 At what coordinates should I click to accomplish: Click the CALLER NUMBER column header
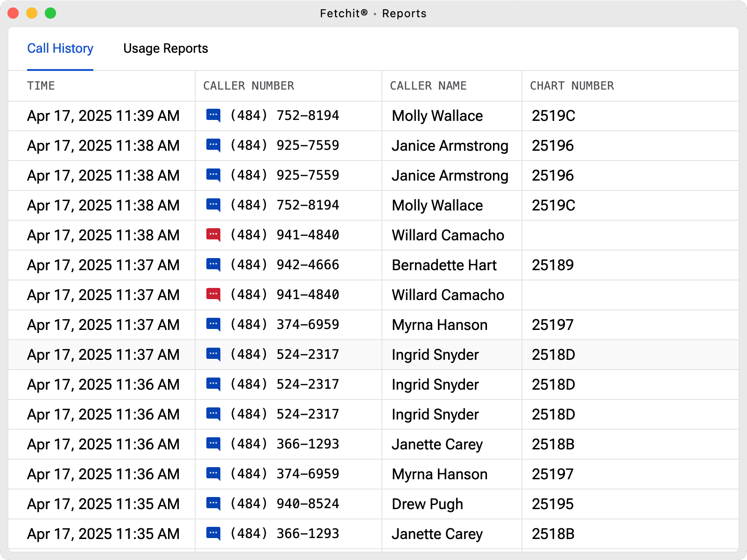pyautogui.click(x=248, y=86)
